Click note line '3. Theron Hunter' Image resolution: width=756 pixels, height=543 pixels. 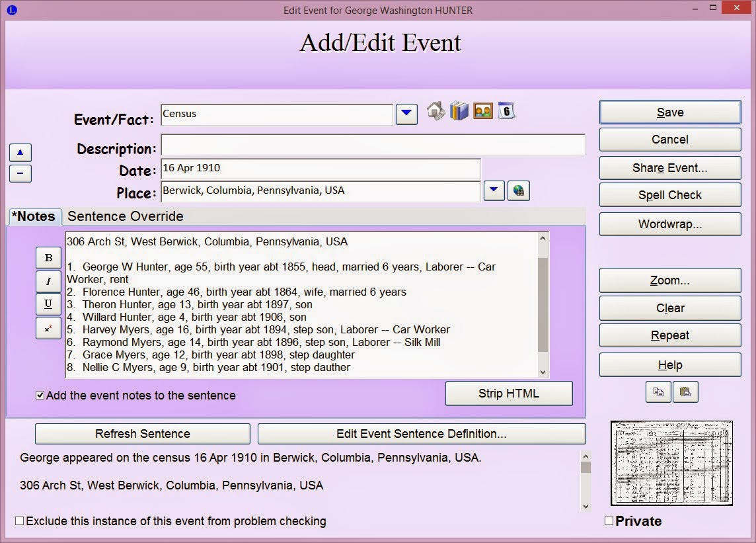(x=190, y=304)
